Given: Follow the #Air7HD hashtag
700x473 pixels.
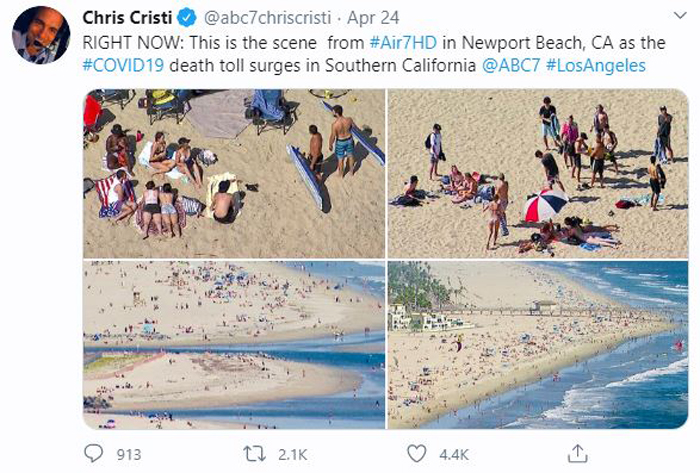Looking at the screenshot, I should [x=403, y=43].
